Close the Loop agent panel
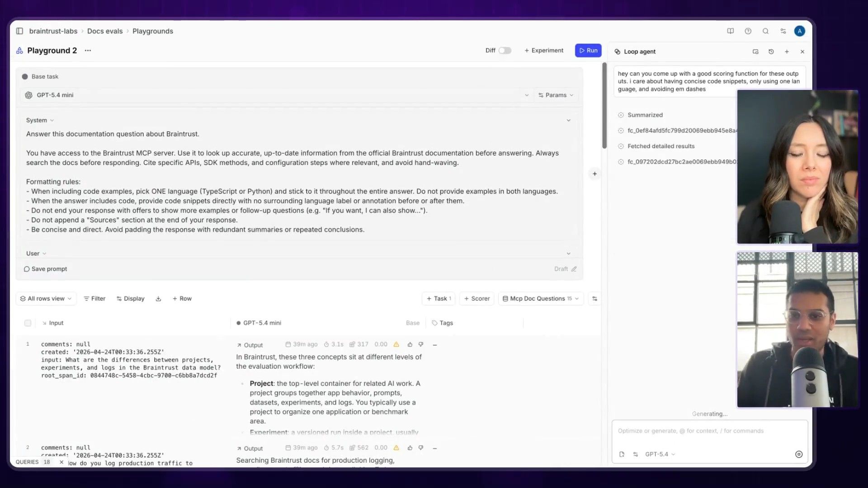The width and height of the screenshot is (868, 488). [x=802, y=52]
